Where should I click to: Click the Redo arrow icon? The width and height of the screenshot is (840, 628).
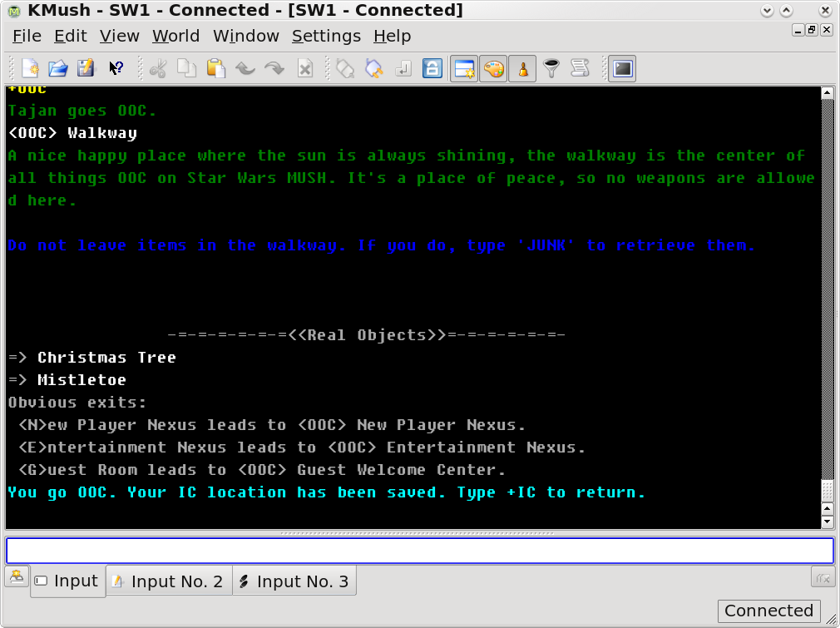pos(274,68)
